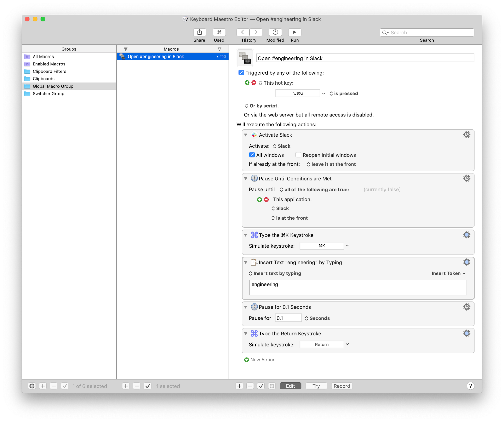Collapse Insert Text engineering action
This screenshot has height=422, width=504.
246,262
